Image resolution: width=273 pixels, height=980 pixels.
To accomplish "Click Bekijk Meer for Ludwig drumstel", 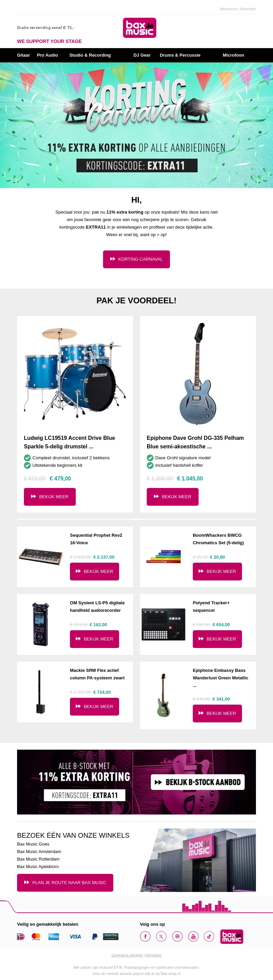I will coord(50,496).
